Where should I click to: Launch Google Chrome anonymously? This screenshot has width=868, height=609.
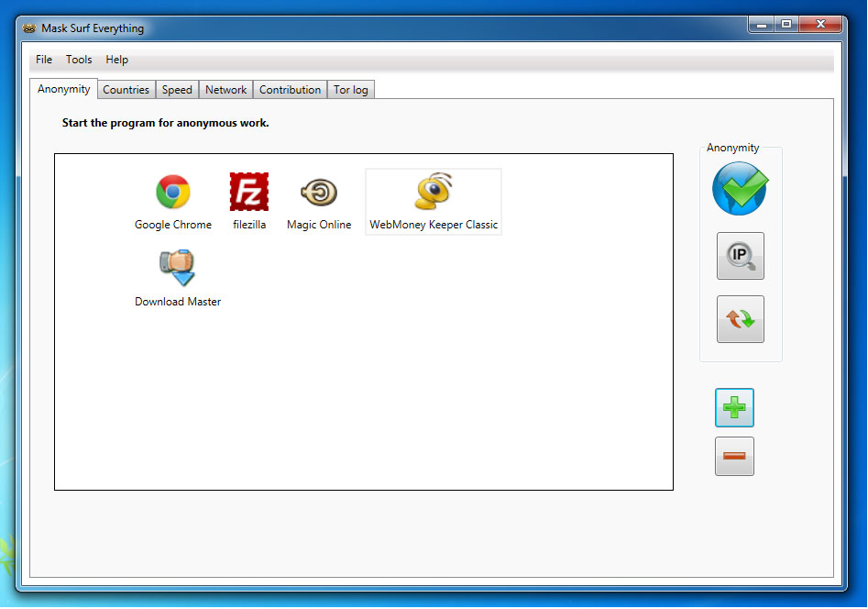172,192
